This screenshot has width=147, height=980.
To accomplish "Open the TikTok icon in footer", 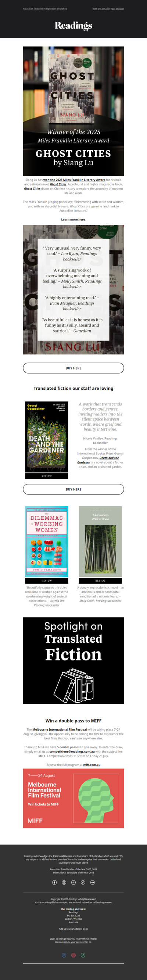I will pyautogui.click(x=83, y=882).
